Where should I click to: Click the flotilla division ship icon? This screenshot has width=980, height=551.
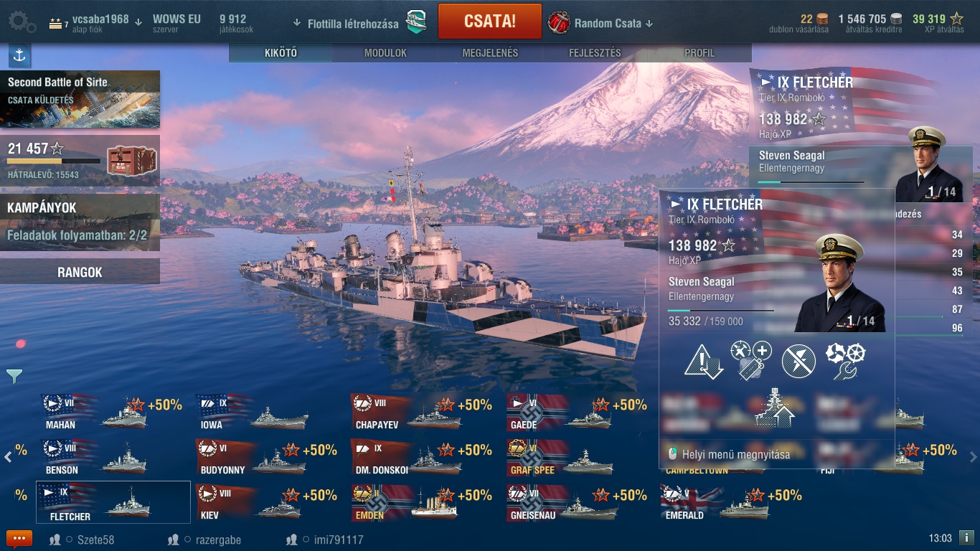[x=416, y=22]
